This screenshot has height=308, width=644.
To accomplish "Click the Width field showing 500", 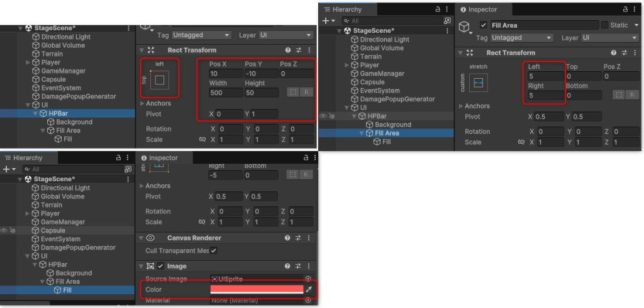I will (x=225, y=93).
